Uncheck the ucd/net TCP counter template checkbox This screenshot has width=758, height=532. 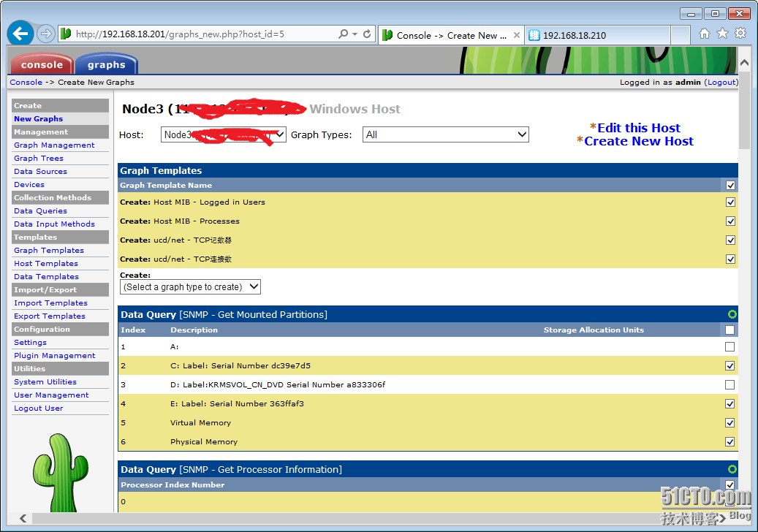point(730,240)
